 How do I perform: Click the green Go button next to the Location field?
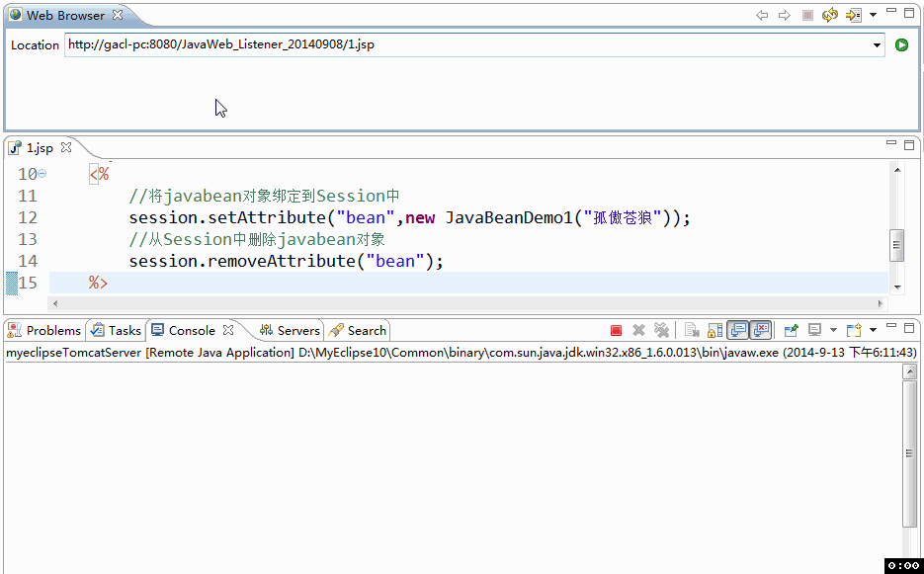point(903,44)
